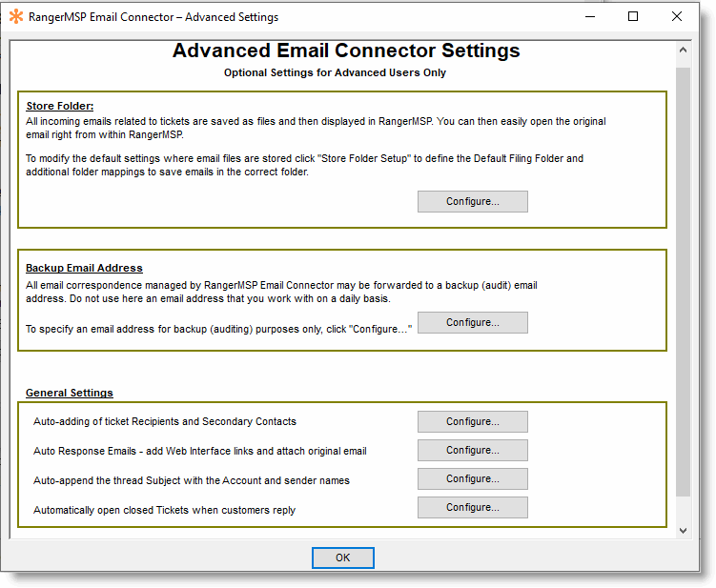The image size is (716, 588).
Task: Close the Advanced Settings window
Action: pos(677,17)
